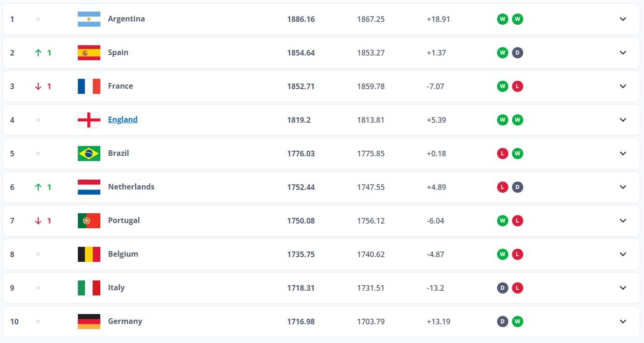The width and height of the screenshot is (644, 343).
Task: Expand the England row chevron
Action: [x=623, y=120]
